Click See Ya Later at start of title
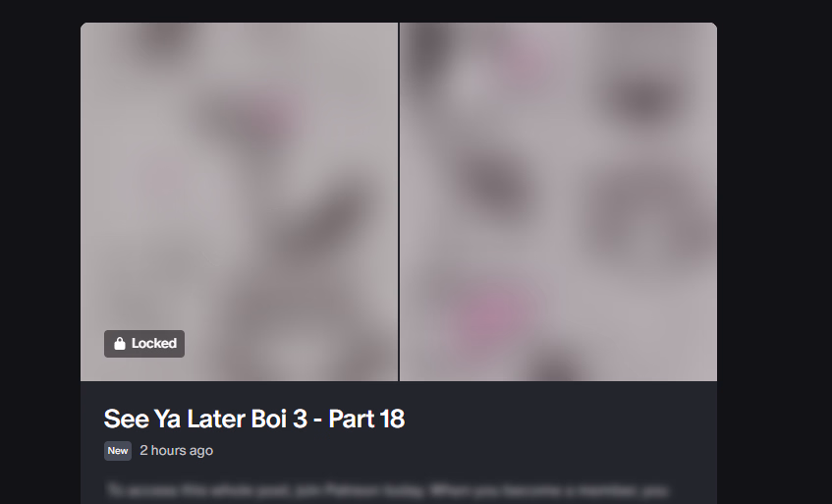832x504 pixels. pos(175,419)
